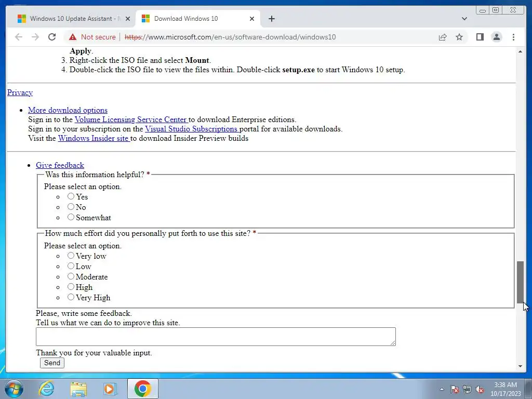Click the scrollbar up arrow
Image resolution: width=532 pixels, height=399 pixels.
click(x=520, y=51)
